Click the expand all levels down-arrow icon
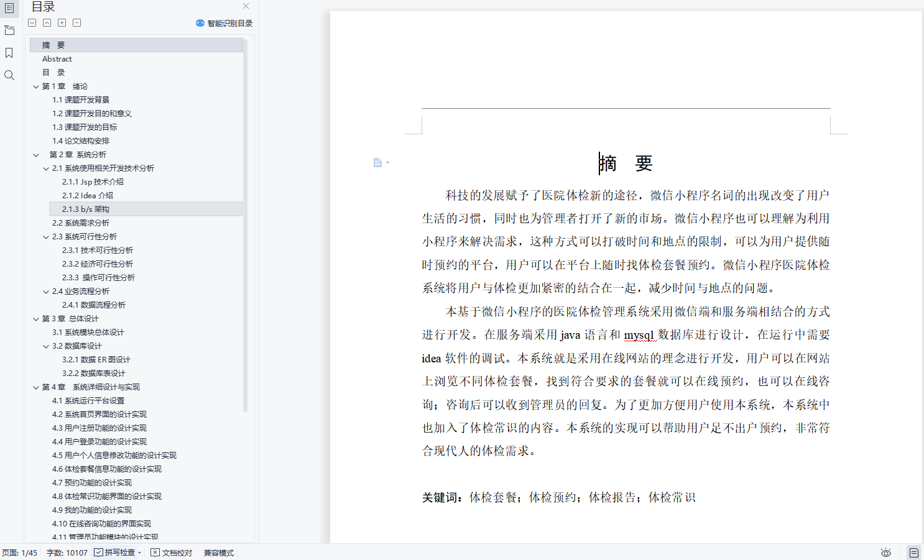 pos(32,23)
